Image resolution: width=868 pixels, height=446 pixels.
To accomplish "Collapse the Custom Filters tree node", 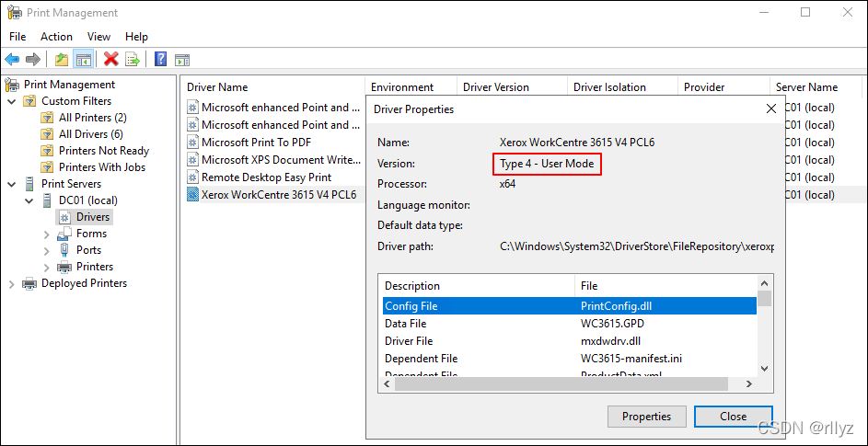I will 12,101.
